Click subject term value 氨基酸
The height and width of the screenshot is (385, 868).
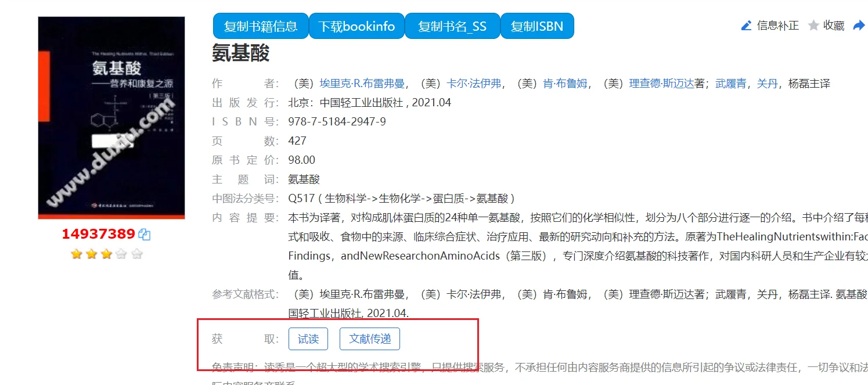tap(304, 179)
